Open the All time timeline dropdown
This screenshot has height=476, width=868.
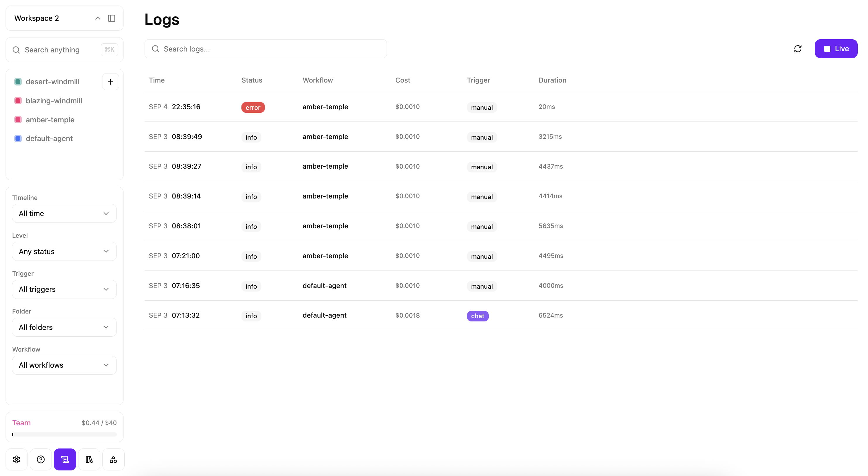[64, 213]
